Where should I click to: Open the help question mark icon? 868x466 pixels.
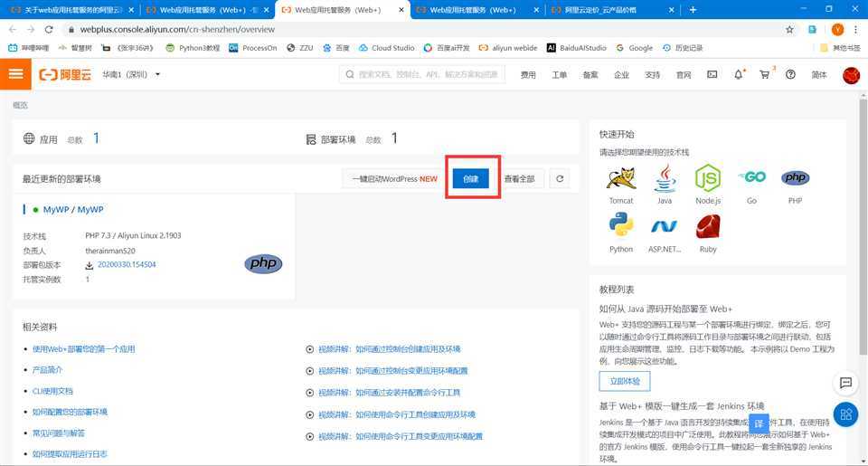790,74
